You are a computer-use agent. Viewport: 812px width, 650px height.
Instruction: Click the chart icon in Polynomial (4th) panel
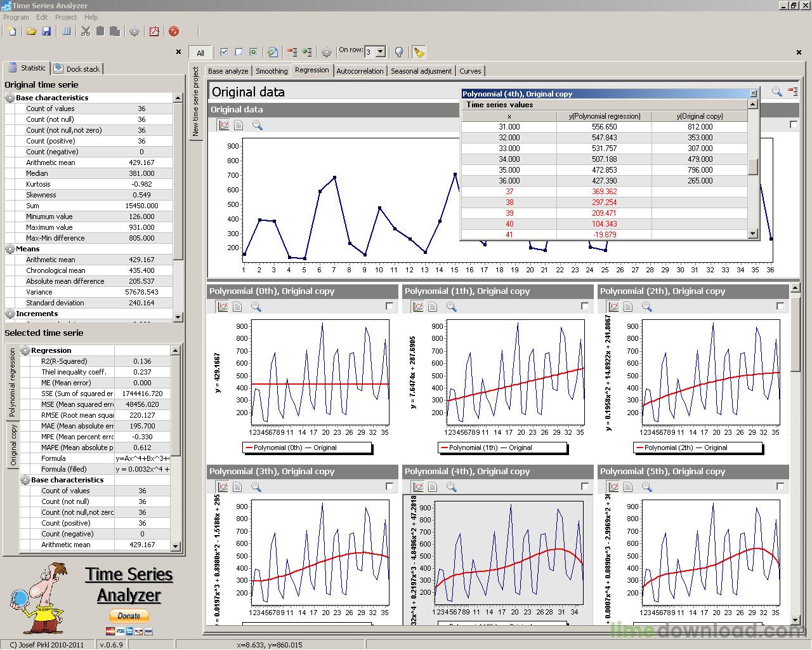[418, 487]
